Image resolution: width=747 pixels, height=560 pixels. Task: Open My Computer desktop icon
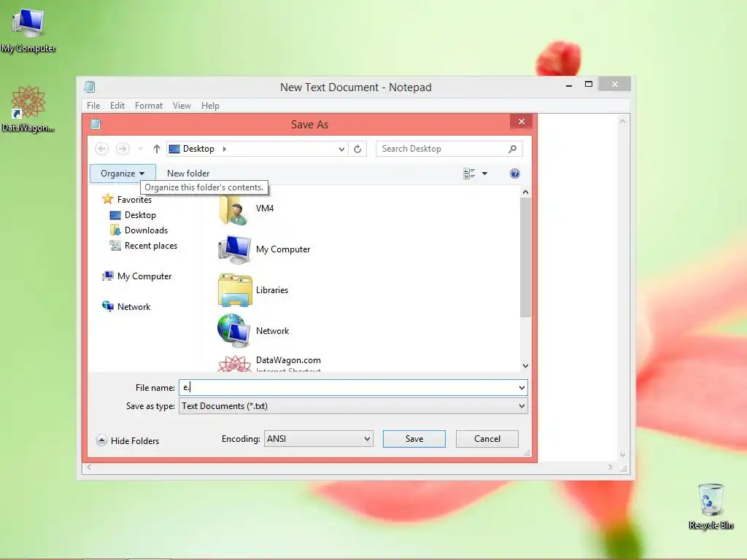point(28,31)
